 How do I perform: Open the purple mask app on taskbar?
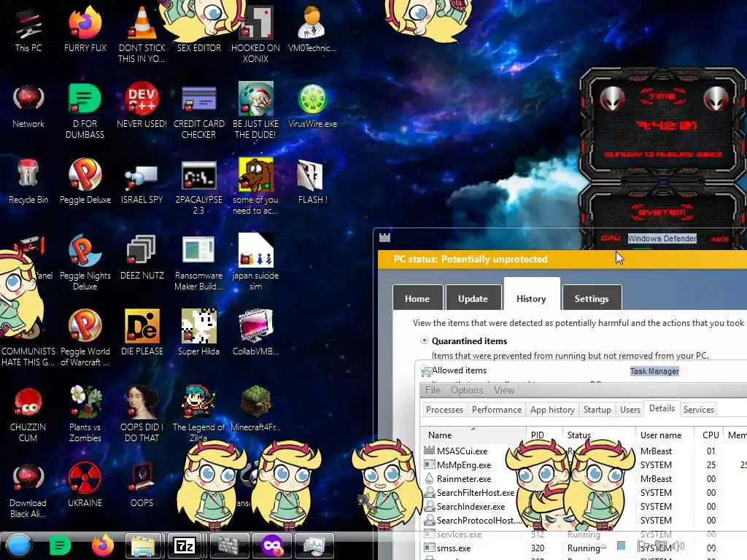tap(272, 545)
